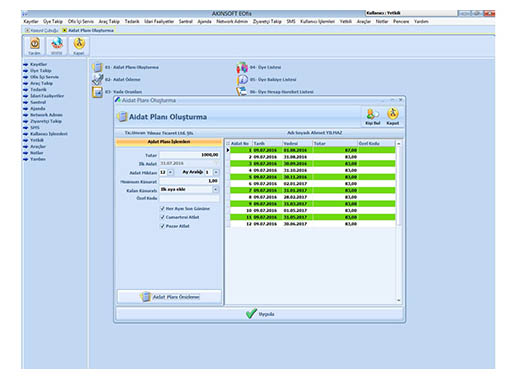Select row 6 with Vadesi 02.01.2017

pos(313,184)
